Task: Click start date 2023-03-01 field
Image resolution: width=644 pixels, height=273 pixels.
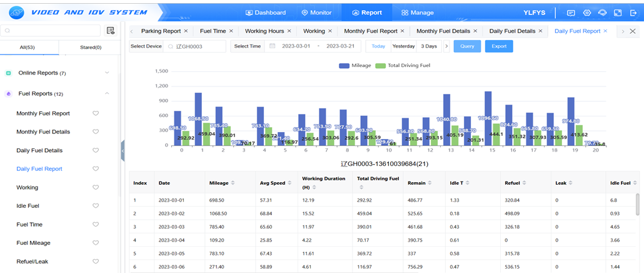Action: coord(296,46)
